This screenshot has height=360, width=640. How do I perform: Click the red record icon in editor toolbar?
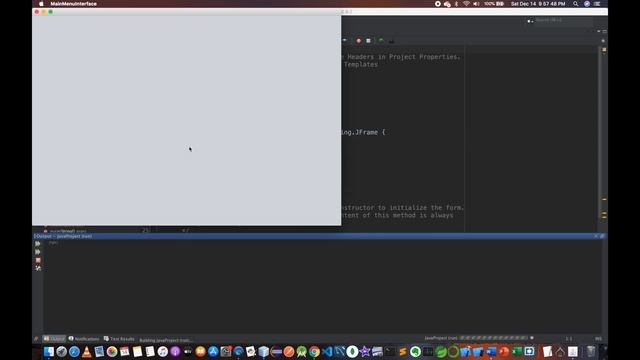(358, 41)
